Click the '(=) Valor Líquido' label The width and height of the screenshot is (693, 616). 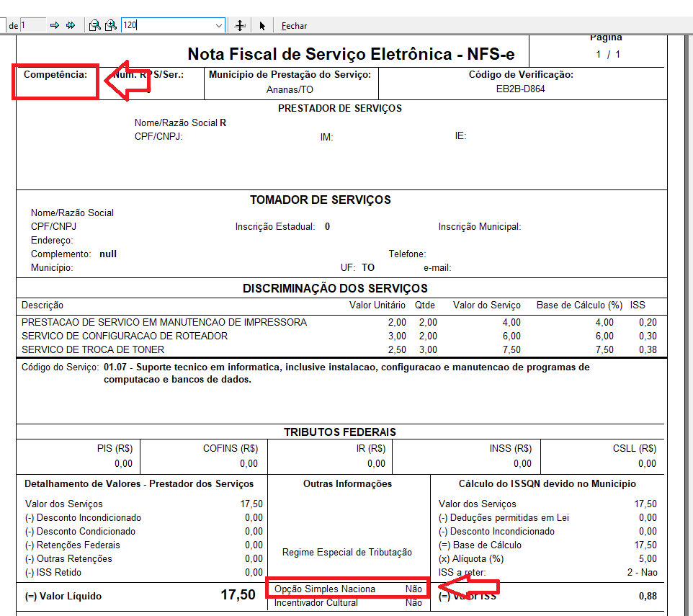[x=63, y=596]
